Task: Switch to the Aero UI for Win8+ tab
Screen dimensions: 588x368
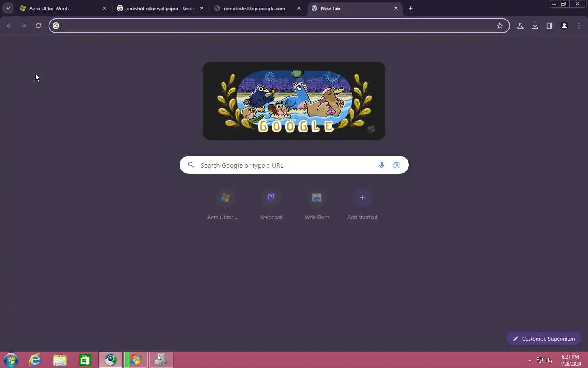Action: [x=63, y=8]
